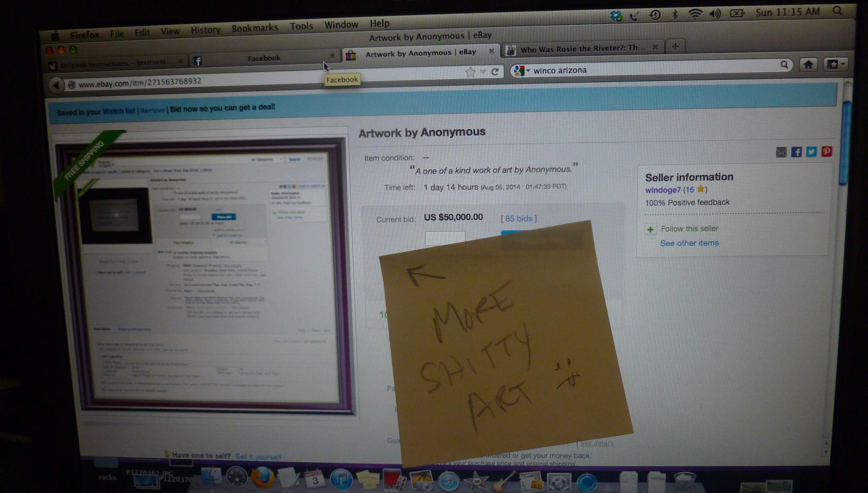Share listing on Twitter
The image size is (868, 493).
(x=811, y=152)
